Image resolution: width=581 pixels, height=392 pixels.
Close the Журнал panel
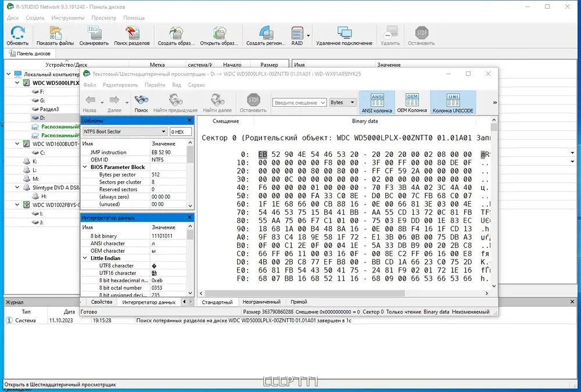tap(572, 302)
